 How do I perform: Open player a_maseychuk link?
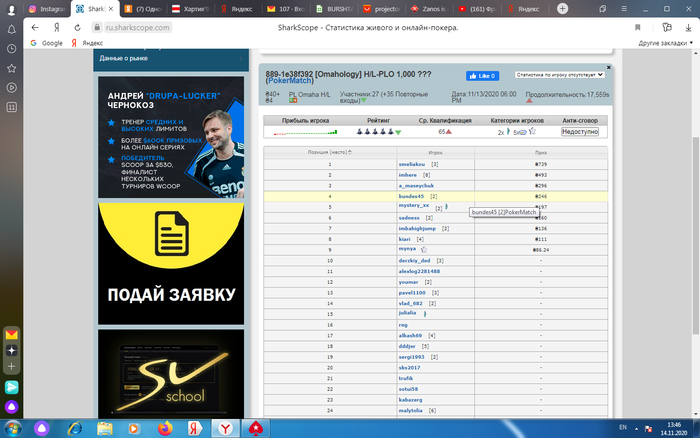click(x=416, y=186)
